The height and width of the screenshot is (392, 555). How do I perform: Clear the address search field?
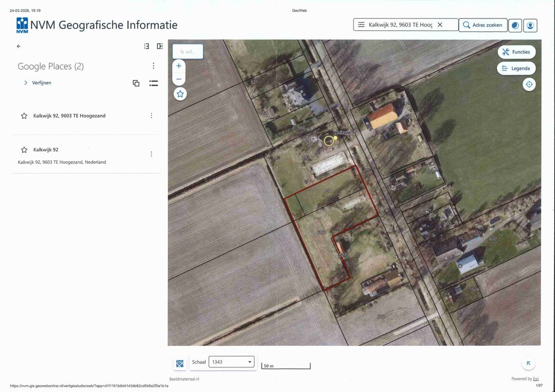[x=440, y=25]
